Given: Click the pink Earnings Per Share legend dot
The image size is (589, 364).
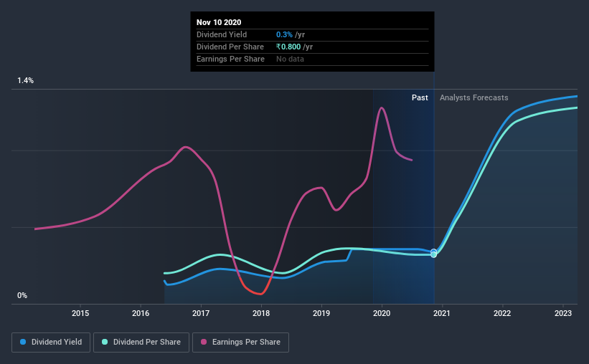Looking at the screenshot, I should (204, 342).
